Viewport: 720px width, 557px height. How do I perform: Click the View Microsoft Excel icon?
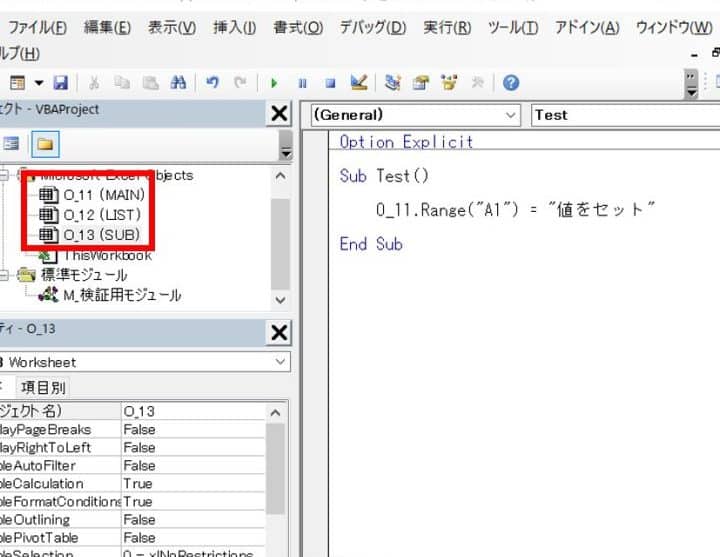coord(17,83)
